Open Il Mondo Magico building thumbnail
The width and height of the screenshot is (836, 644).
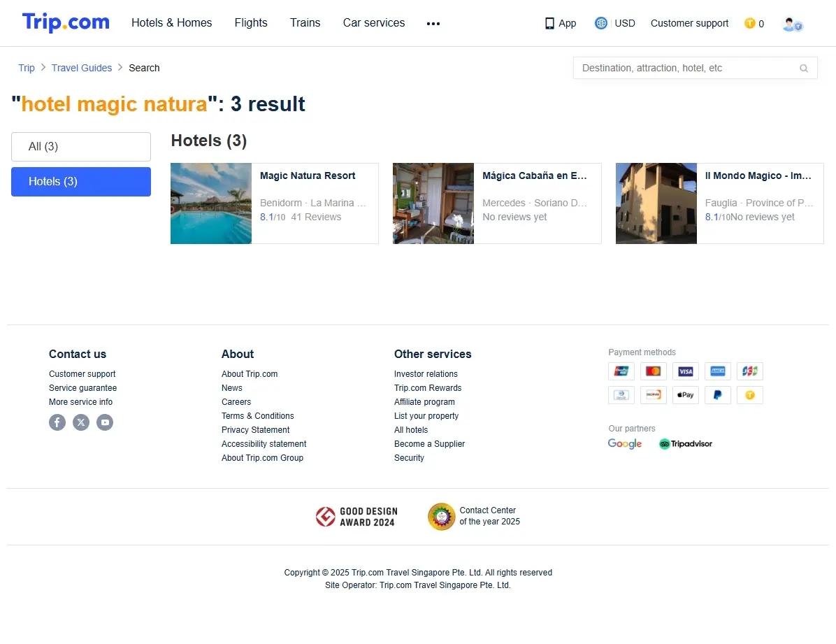pos(656,203)
